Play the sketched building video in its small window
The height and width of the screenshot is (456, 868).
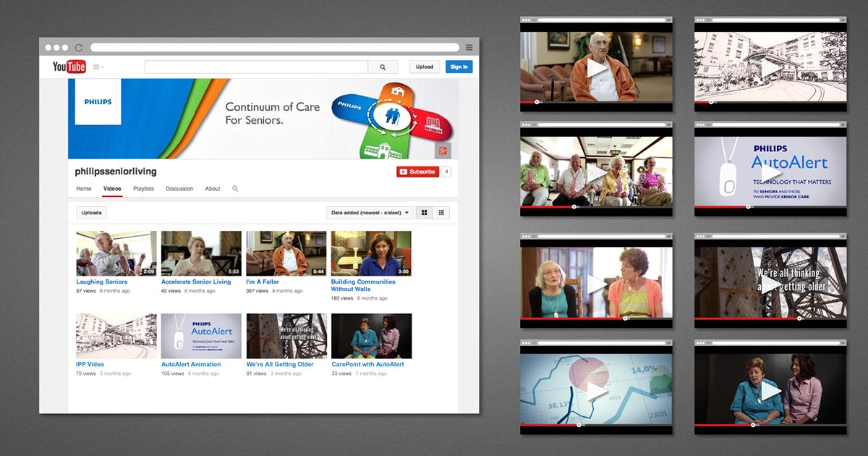770,68
